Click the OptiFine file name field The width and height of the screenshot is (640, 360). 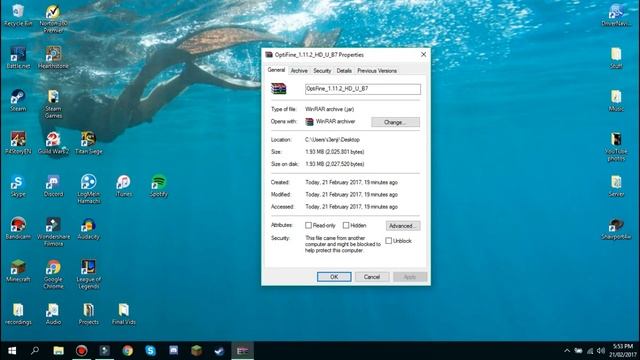(x=363, y=89)
